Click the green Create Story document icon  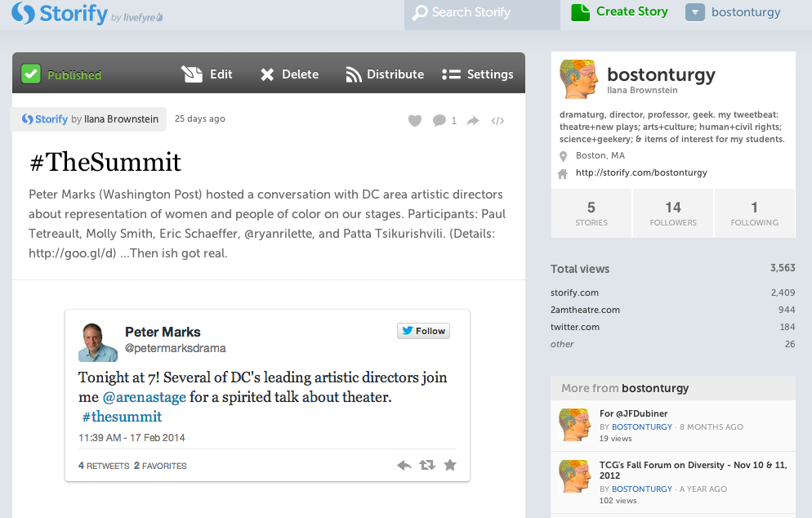tap(581, 12)
